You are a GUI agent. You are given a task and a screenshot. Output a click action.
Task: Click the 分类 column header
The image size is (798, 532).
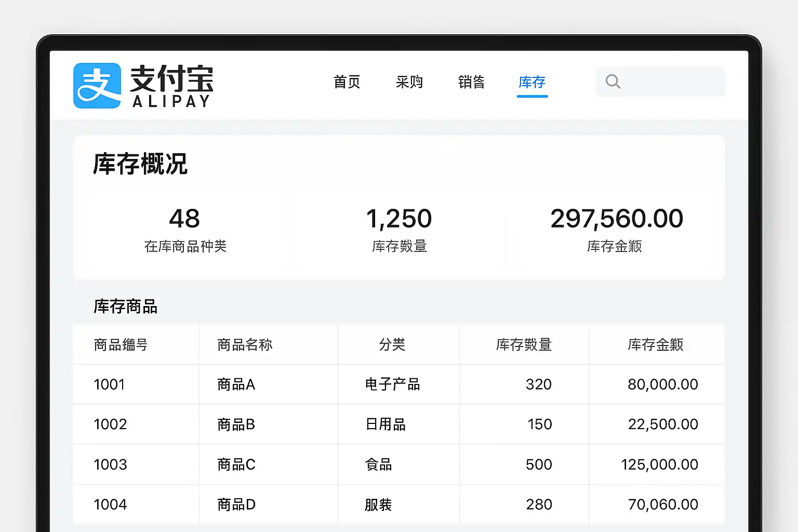(x=392, y=344)
